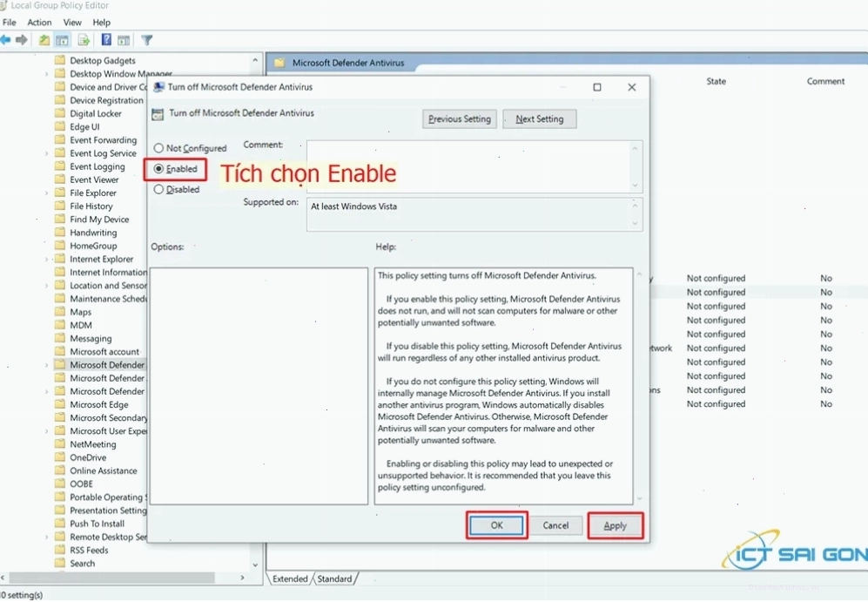868x602 pixels.
Task: Click the Back arrow toolbar icon
Action: tap(5, 40)
